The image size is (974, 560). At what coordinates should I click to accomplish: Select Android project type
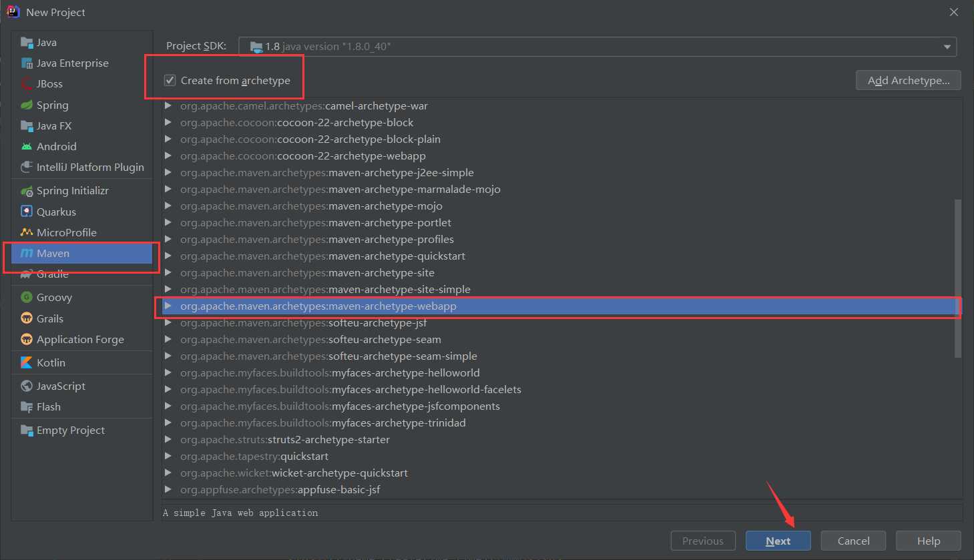point(81,146)
